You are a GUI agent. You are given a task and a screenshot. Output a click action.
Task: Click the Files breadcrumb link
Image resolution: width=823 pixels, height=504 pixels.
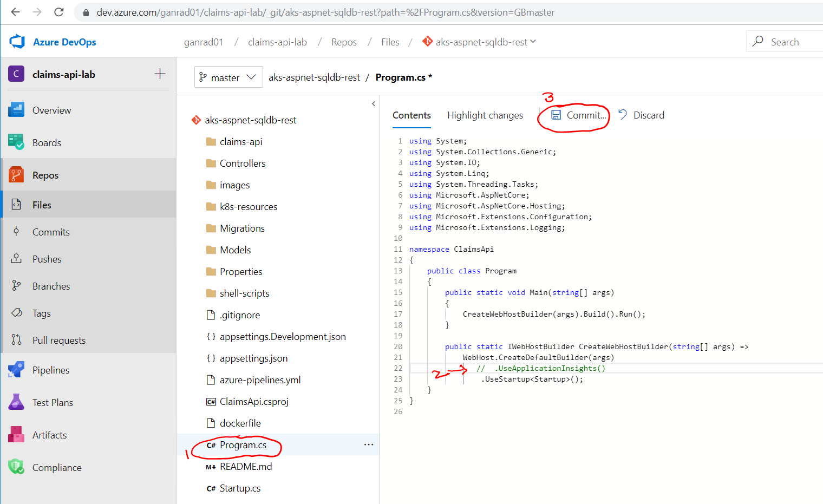point(390,42)
